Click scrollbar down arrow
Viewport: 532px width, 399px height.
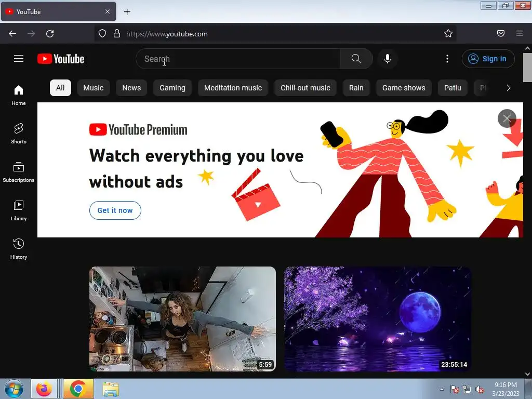pos(527,374)
